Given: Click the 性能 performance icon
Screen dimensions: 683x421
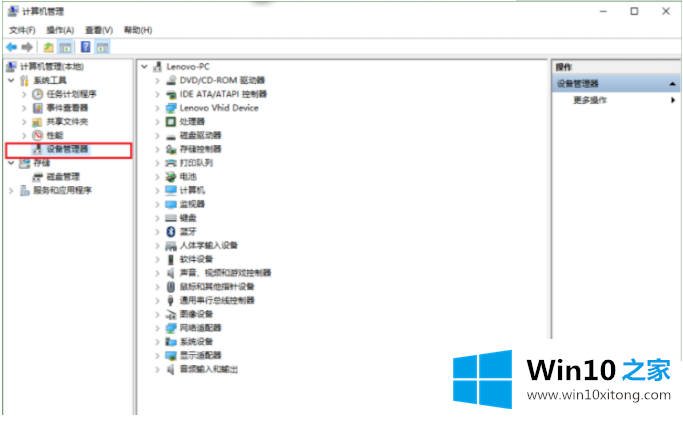Looking at the screenshot, I should pyautogui.click(x=38, y=136).
